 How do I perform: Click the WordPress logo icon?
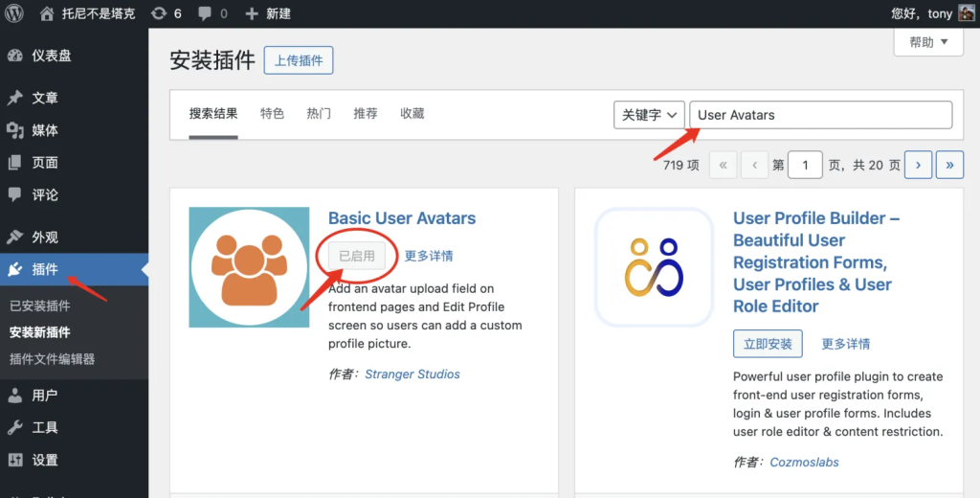pos(13,13)
